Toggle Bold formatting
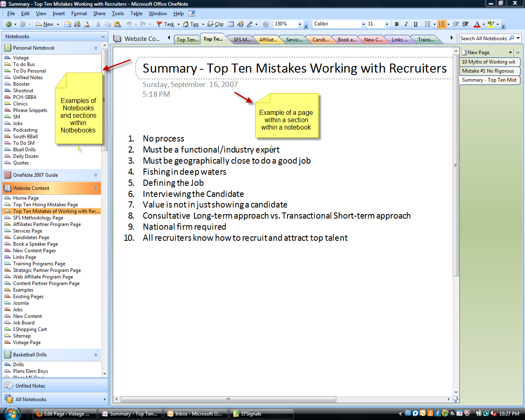The height and width of the screenshot is (420, 525). 397,24
